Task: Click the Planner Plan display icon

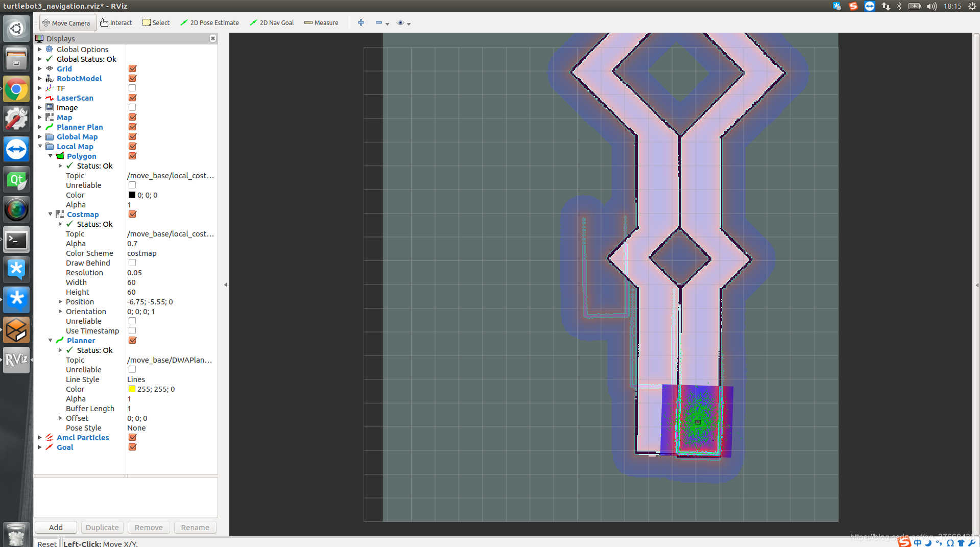Action: coord(50,127)
